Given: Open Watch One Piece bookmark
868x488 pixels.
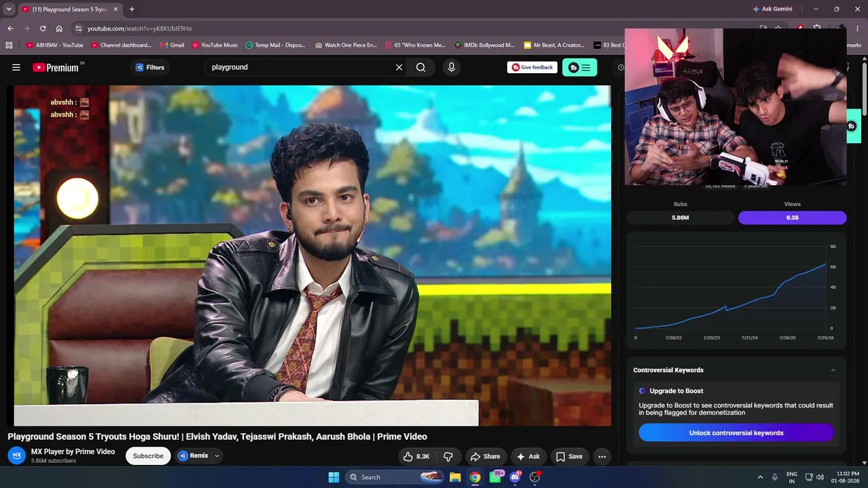Looking at the screenshot, I should tap(346, 45).
